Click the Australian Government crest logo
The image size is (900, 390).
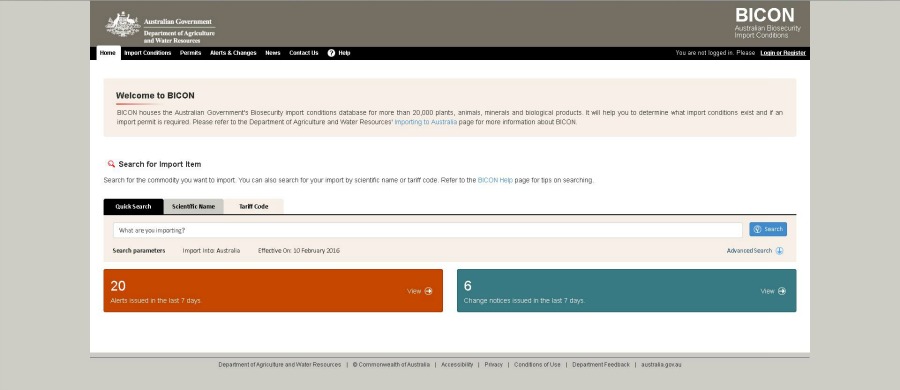[x=123, y=24]
